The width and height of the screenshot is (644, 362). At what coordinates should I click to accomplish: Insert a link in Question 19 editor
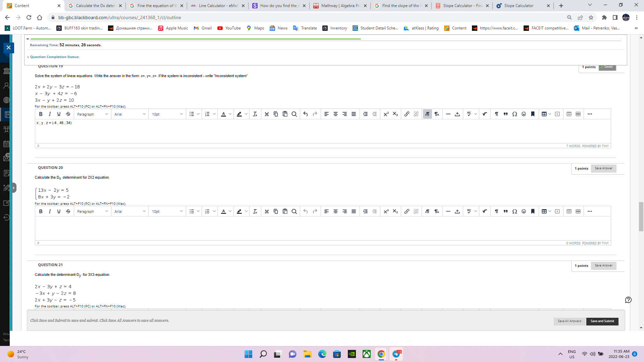407,114
